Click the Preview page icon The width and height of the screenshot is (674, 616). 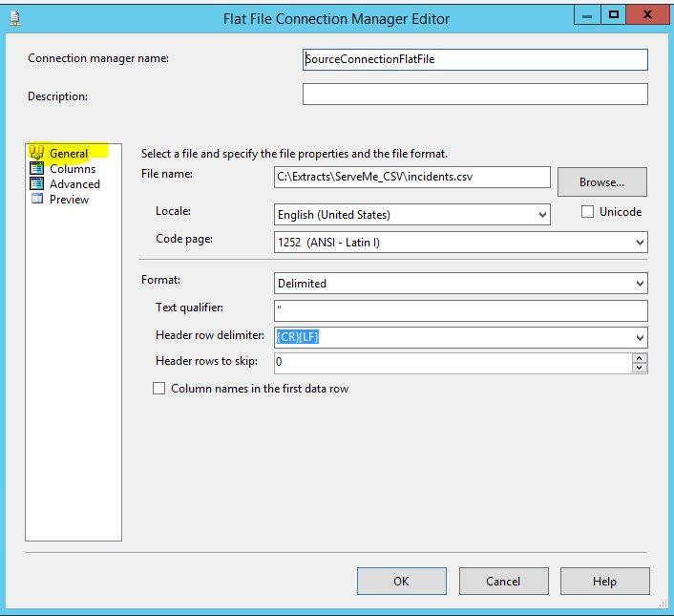37,199
